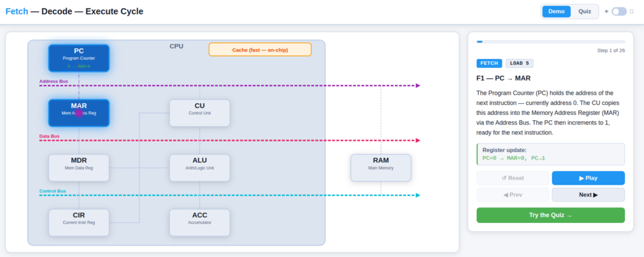Reset the simulation
The width and height of the screenshot is (644, 257).
tap(513, 178)
